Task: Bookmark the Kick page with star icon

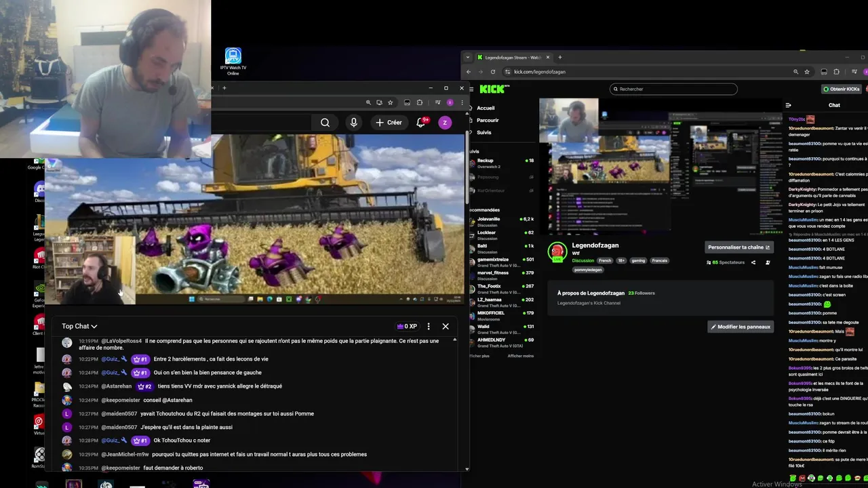Action: tap(807, 72)
